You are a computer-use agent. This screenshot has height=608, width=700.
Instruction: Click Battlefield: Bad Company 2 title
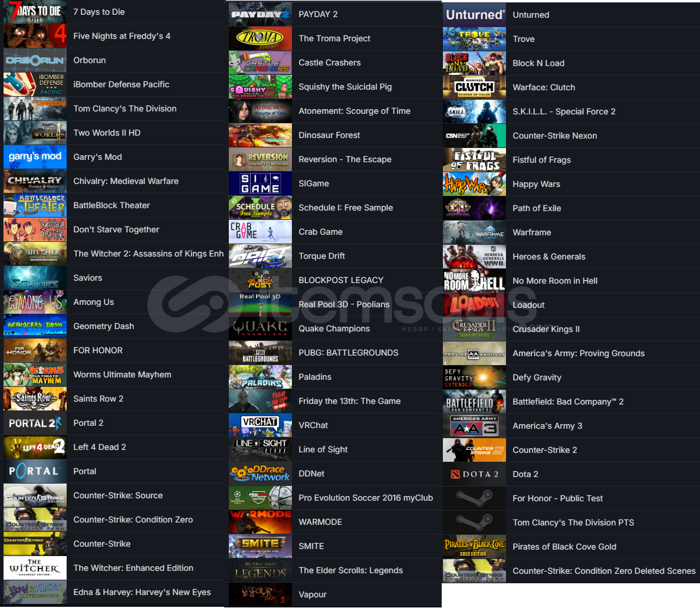(568, 402)
